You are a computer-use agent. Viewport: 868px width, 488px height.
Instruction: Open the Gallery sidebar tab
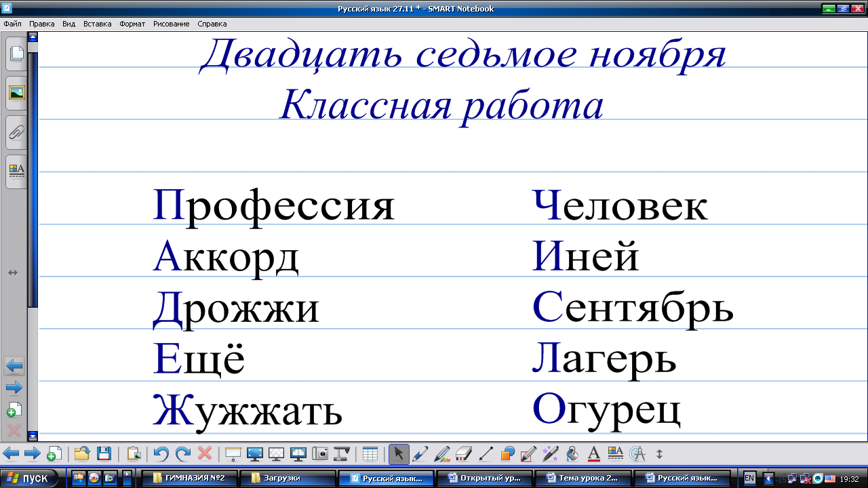(16, 93)
